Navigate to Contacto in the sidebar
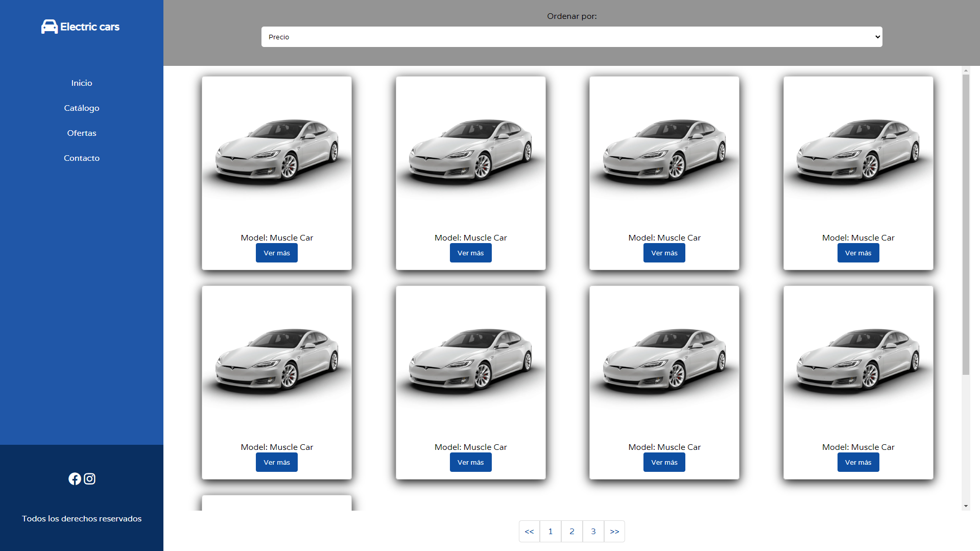The height and width of the screenshot is (551, 980). [82, 158]
